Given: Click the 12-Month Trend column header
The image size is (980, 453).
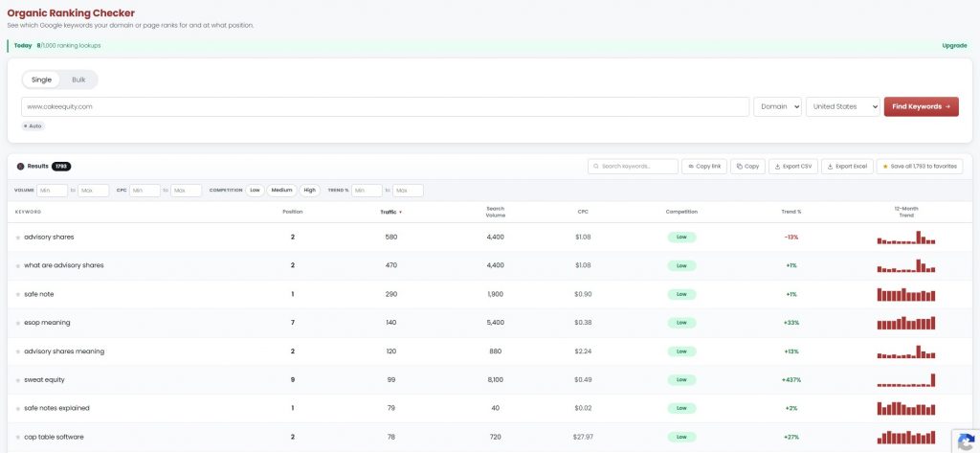Looking at the screenshot, I should (906, 212).
